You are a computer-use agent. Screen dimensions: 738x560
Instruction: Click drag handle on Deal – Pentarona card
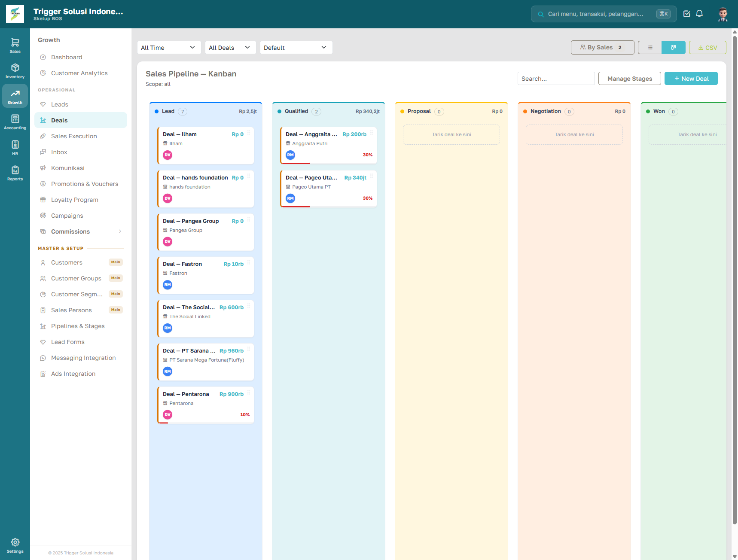click(249, 393)
